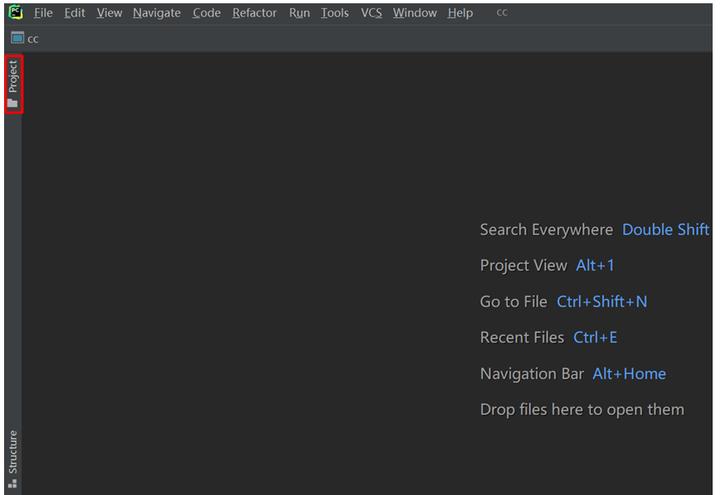Image resolution: width=720 pixels, height=495 pixels.
Task: Open the Navigate menu
Action: (x=156, y=13)
